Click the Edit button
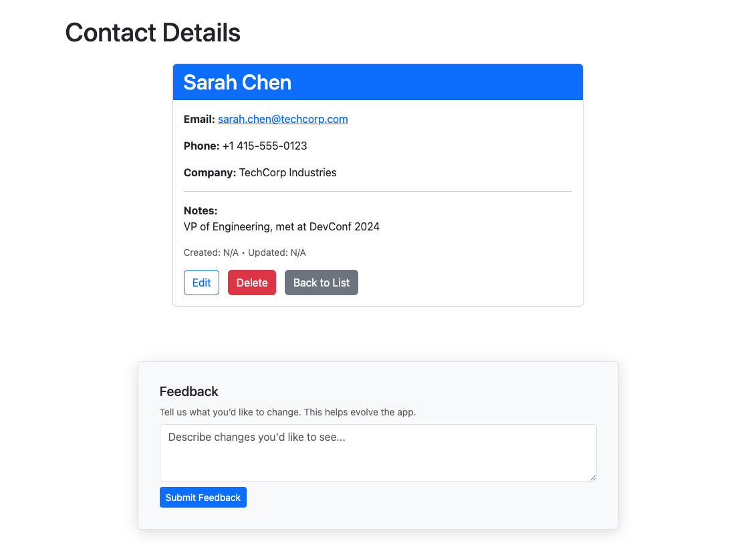This screenshot has height=543, width=756. click(x=202, y=283)
